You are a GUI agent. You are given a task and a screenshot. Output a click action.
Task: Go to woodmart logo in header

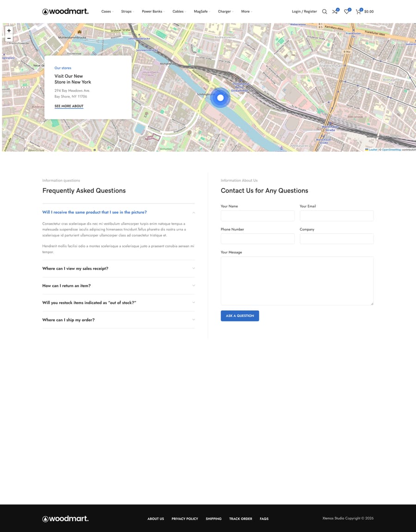click(x=66, y=12)
